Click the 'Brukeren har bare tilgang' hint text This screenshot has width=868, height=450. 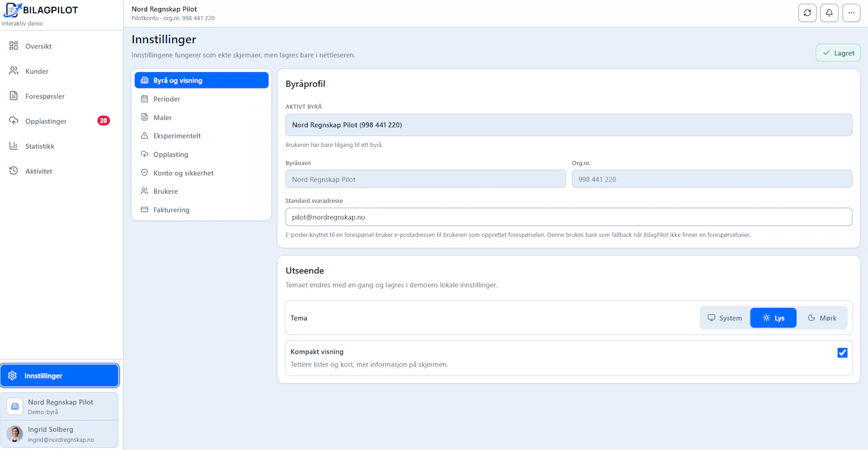pos(334,145)
